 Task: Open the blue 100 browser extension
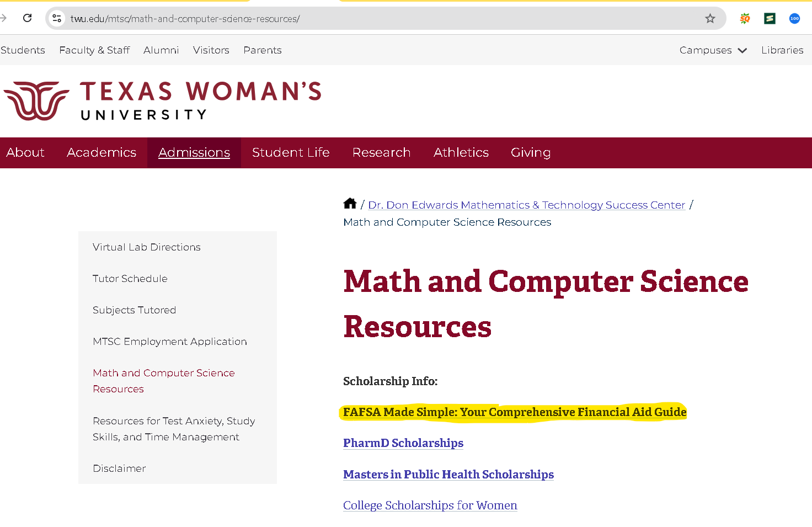click(x=794, y=18)
